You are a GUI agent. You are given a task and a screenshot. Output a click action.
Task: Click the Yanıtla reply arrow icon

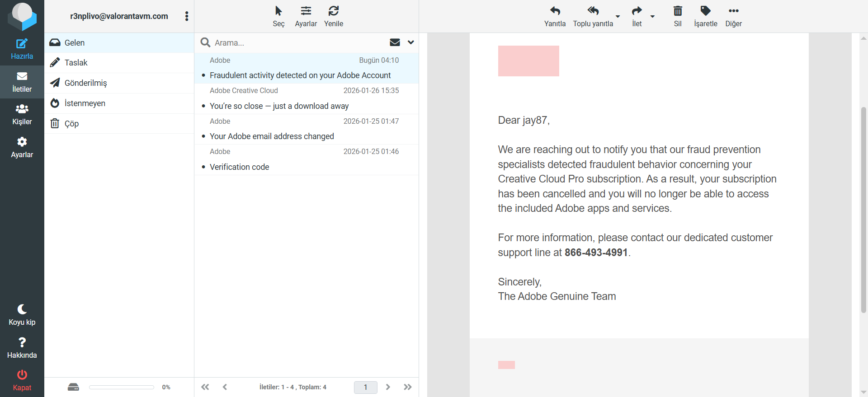tap(555, 11)
